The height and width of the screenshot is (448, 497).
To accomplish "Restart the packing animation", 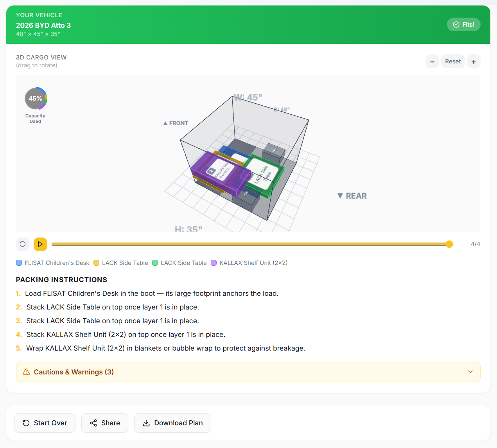I will coord(23,244).
